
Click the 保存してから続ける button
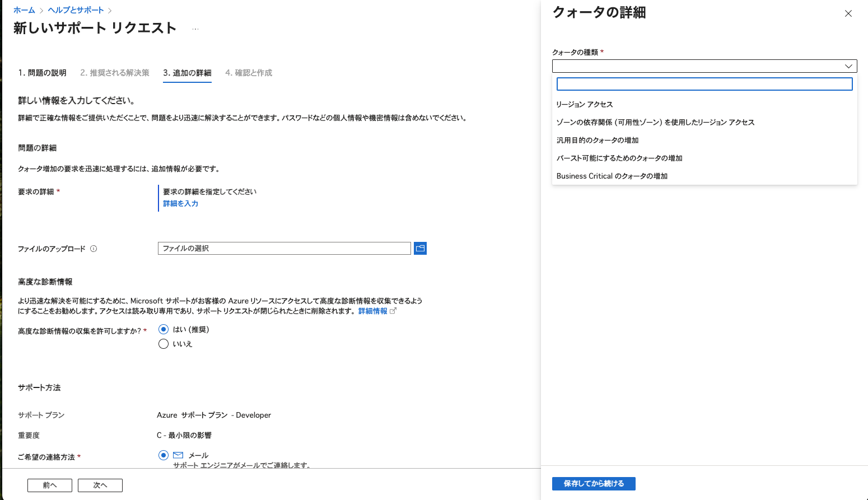pyautogui.click(x=593, y=483)
